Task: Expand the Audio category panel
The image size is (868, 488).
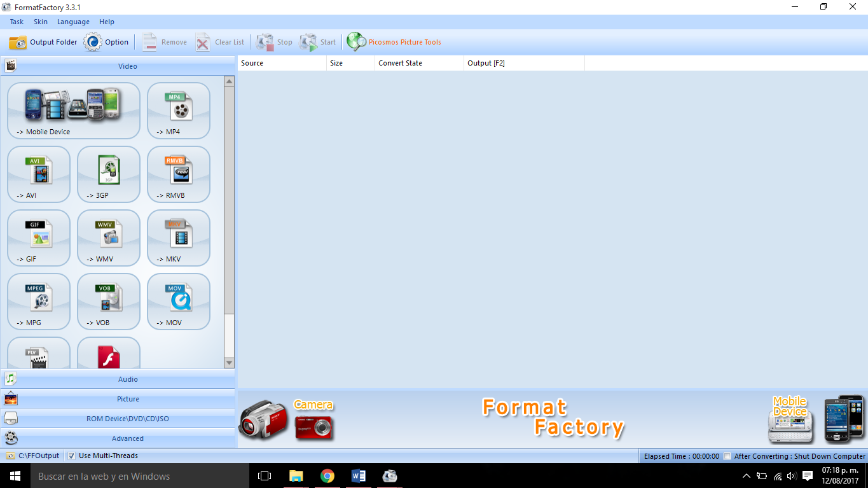Action: 118,379
